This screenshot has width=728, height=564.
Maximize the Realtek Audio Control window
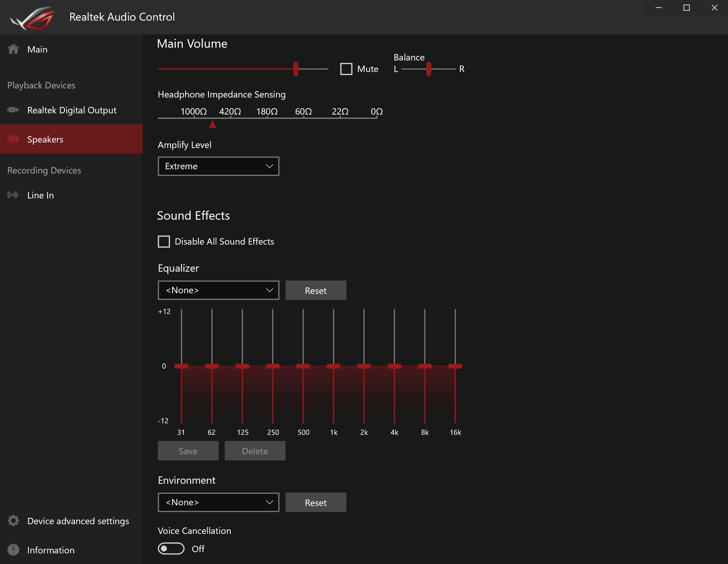[x=686, y=8]
